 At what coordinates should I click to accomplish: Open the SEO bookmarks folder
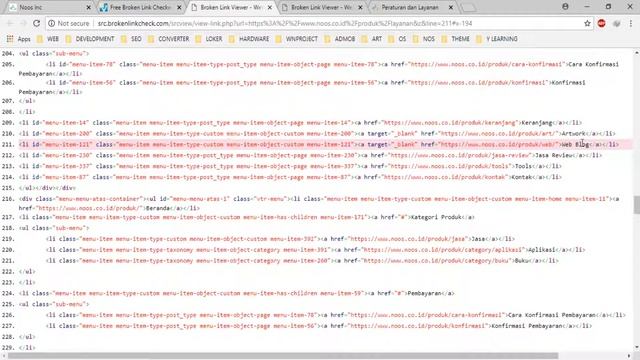pyautogui.click(x=131, y=39)
